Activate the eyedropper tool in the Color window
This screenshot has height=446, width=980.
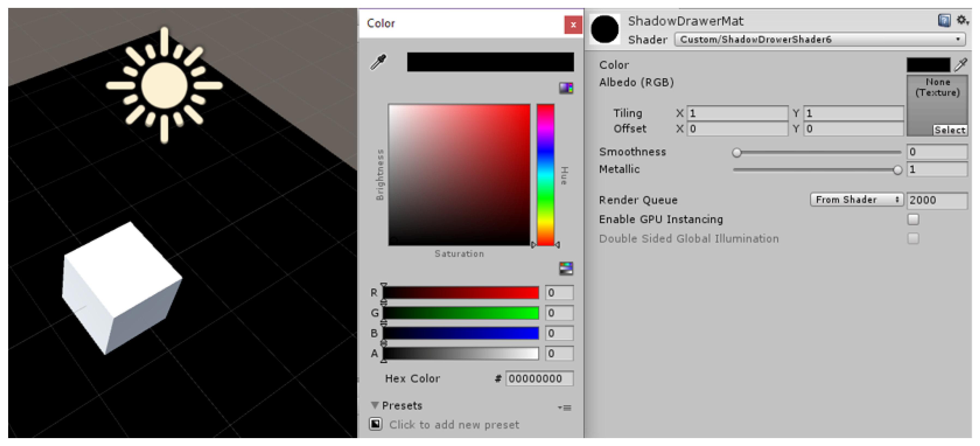point(378,61)
